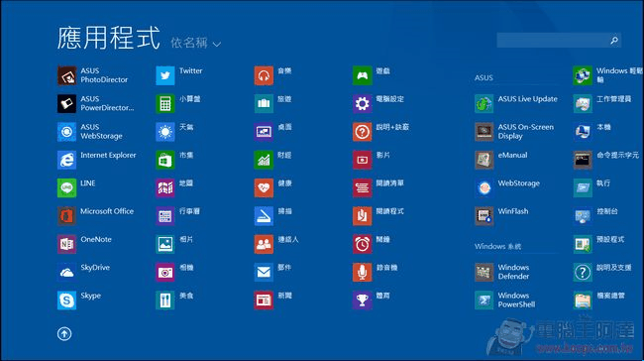Open File Explorer (檔案總管)
The image size is (644, 361).
tap(599, 301)
